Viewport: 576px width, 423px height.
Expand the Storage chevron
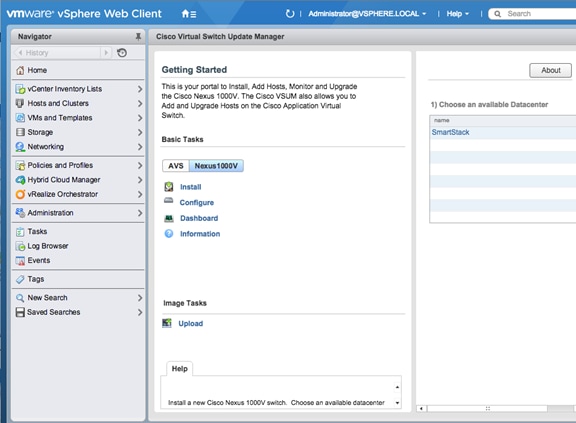coord(140,132)
